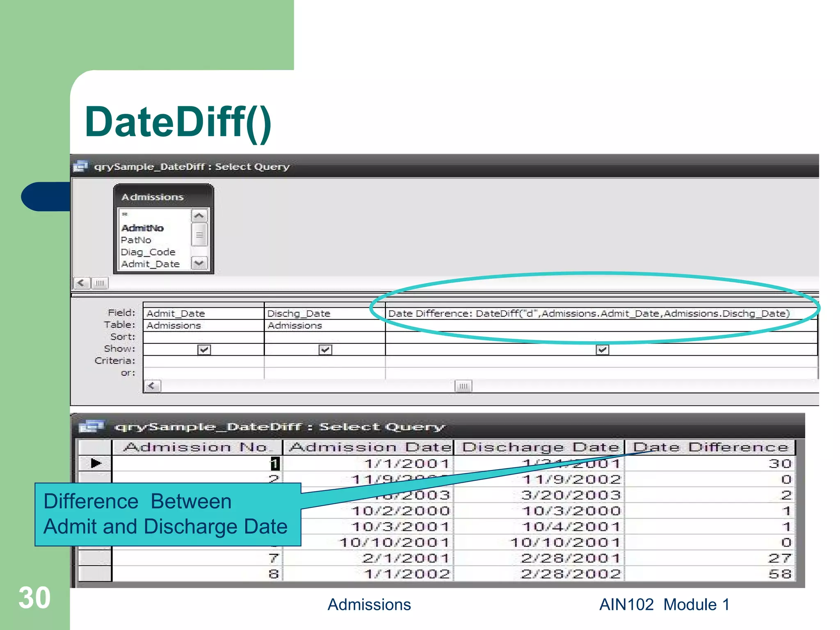Click the Admission Date column header
This screenshot has width=840, height=630.
[368, 447]
